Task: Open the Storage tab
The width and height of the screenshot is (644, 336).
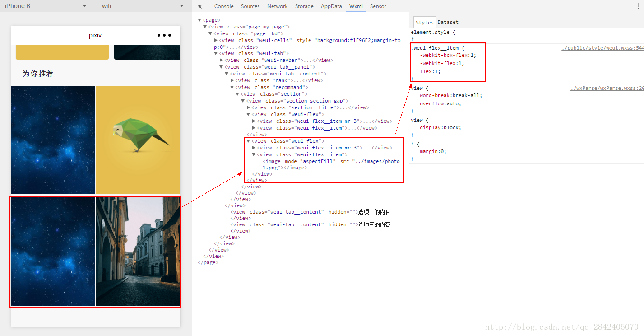Action: (x=304, y=6)
